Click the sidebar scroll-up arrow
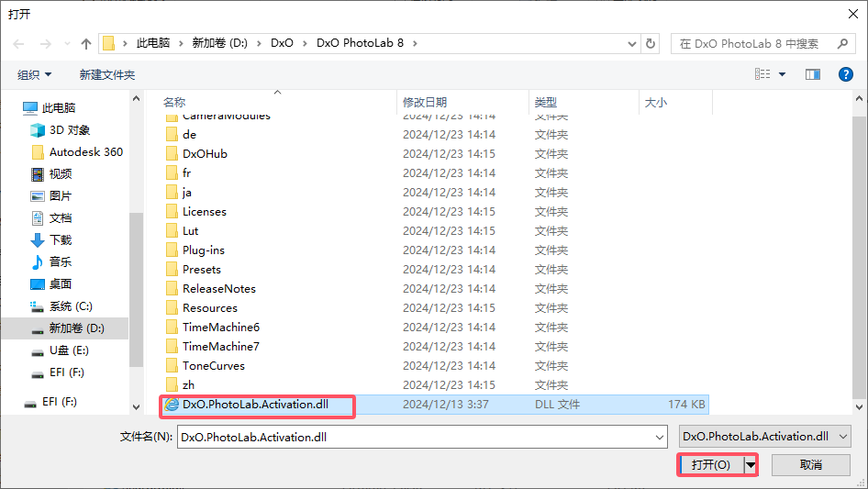The width and height of the screenshot is (868, 489). (136, 98)
